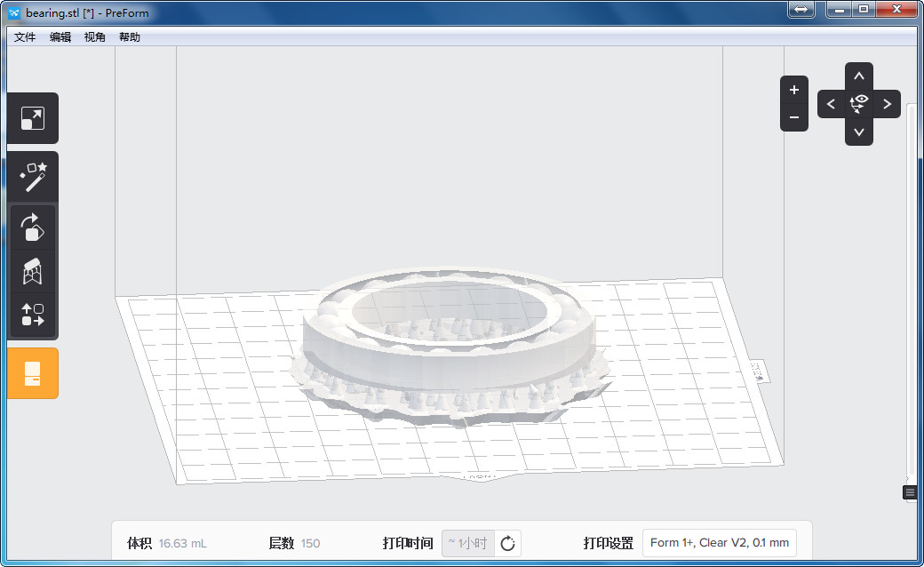Minimize the PreForm window
The width and height of the screenshot is (924, 567).
840,10
